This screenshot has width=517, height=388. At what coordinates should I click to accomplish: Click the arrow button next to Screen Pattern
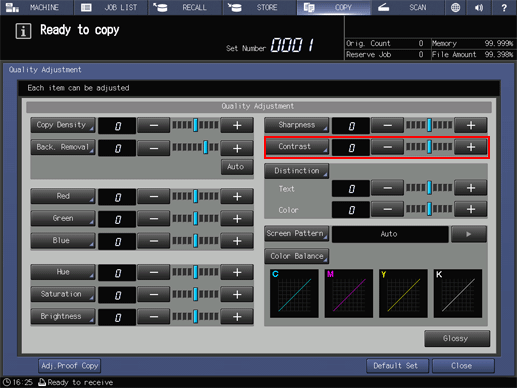469,234
